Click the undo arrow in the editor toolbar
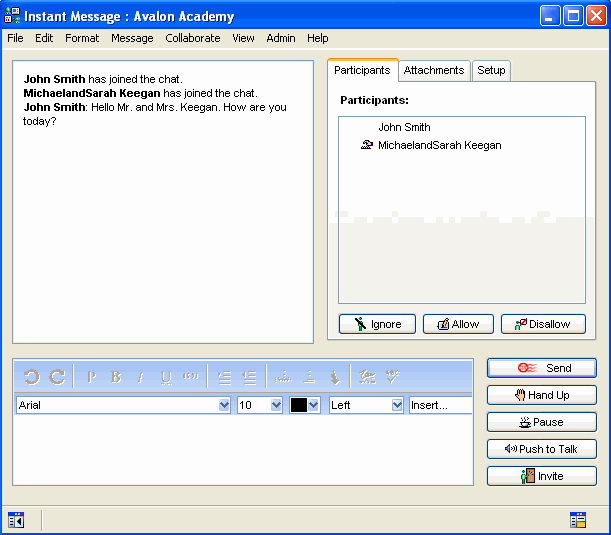 pos(31,377)
